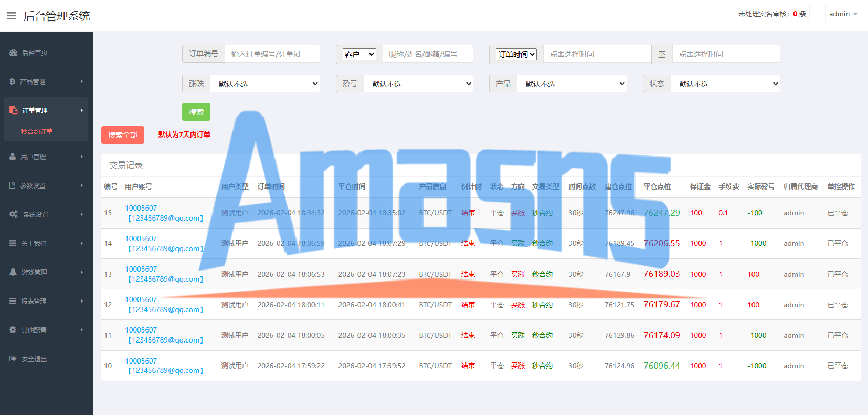Click the red 搜索全部 button
Viewport: 868px width, 415px height.
click(123, 135)
